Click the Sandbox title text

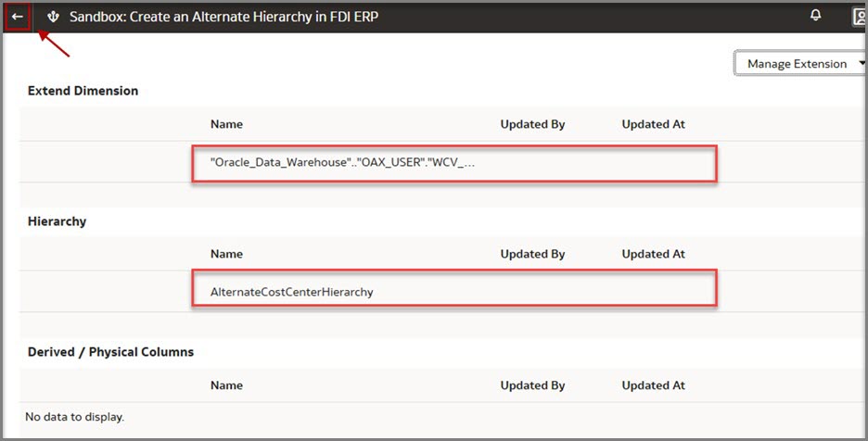223,17
